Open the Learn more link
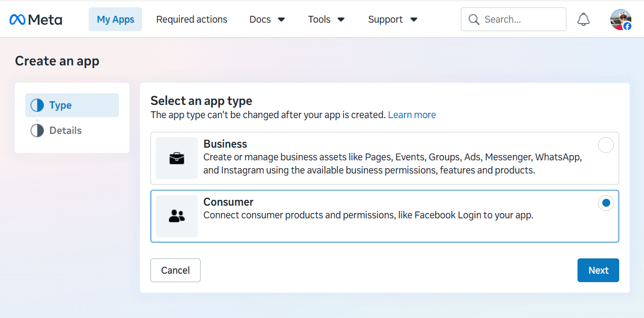Screen dimensions: 644x318 pyautogui.click(x=412, y=115)
